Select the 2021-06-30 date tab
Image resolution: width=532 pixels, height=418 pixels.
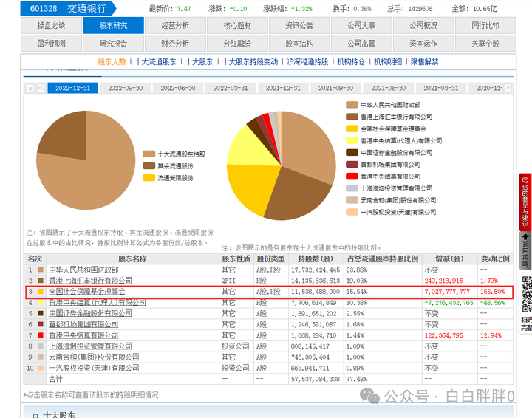point(389,88)
